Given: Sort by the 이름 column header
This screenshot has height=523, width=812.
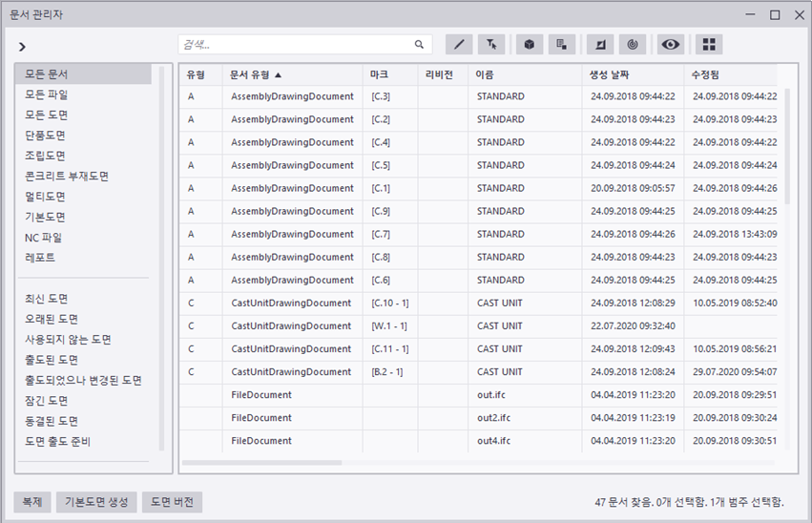Looking at the screenshot, I should point(525,74).
